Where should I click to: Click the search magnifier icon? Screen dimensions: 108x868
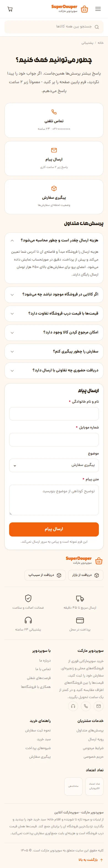[97, 27]
